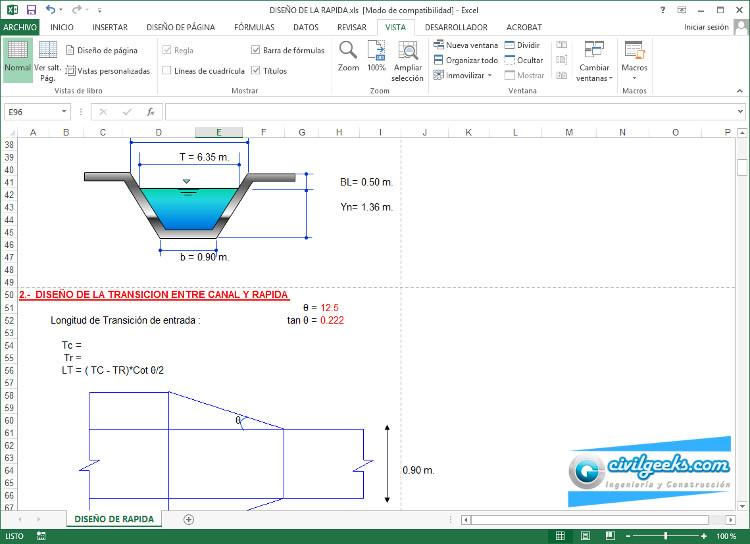Add a new sheet with plus icon

(188, 519)
